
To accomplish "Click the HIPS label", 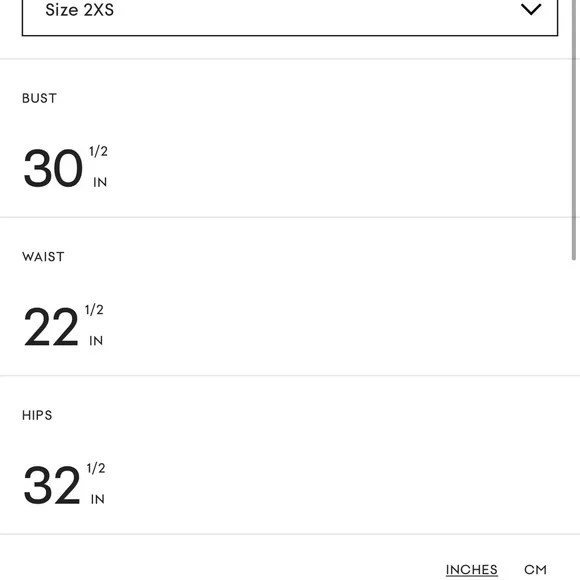I will pos(37,415).
